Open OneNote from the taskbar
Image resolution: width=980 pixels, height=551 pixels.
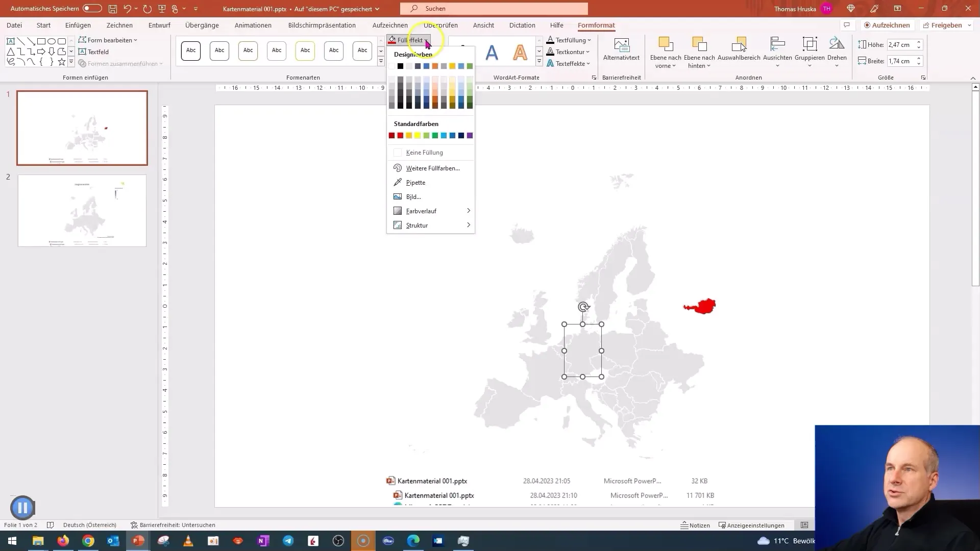pos(263,541)
